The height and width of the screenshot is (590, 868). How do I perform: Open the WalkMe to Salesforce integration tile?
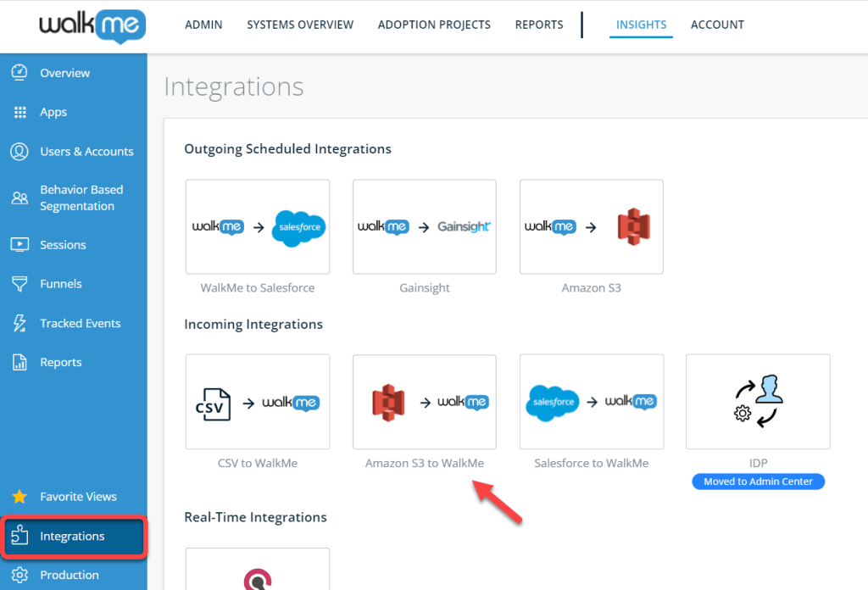tap(258, 227)
